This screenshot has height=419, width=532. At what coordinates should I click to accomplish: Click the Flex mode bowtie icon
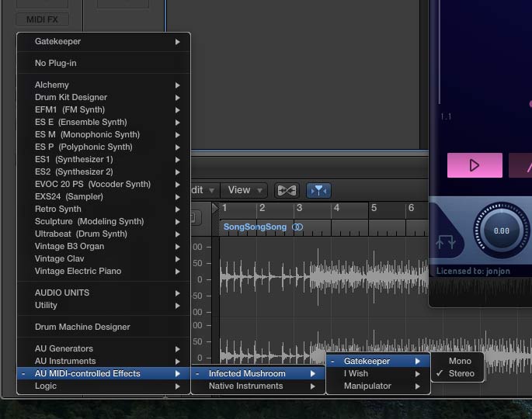click(x=287, y=190)
